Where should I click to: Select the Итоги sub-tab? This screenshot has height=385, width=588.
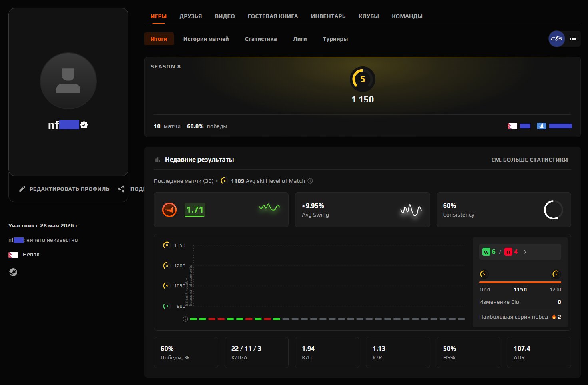pyautogui.click(x=159, y=39)
